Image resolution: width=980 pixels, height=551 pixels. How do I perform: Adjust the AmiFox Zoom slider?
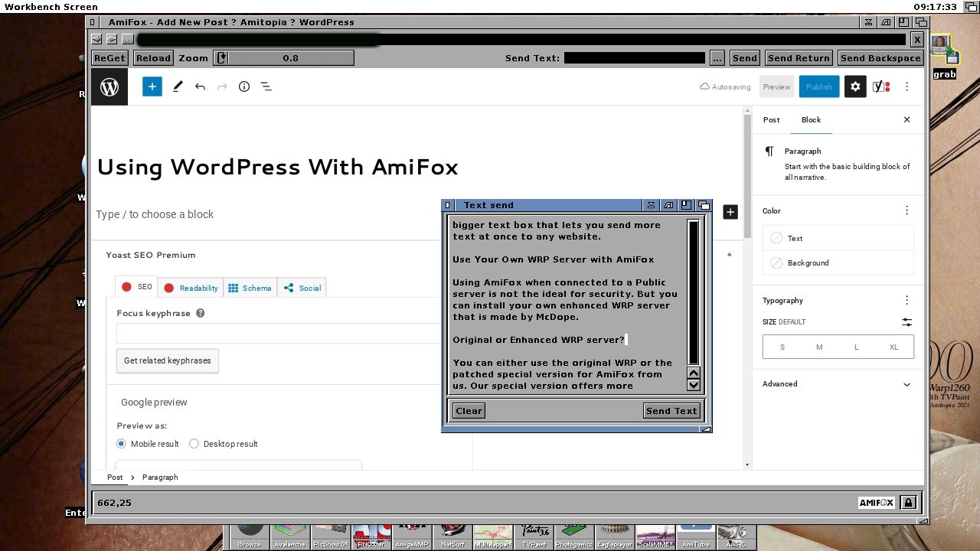(283, 57)
